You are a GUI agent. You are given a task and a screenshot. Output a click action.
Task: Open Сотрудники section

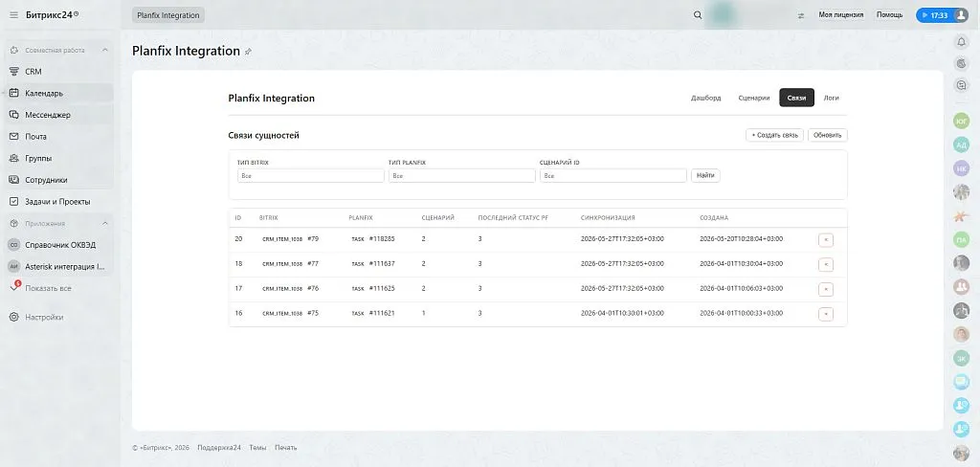tap(46, 180)
